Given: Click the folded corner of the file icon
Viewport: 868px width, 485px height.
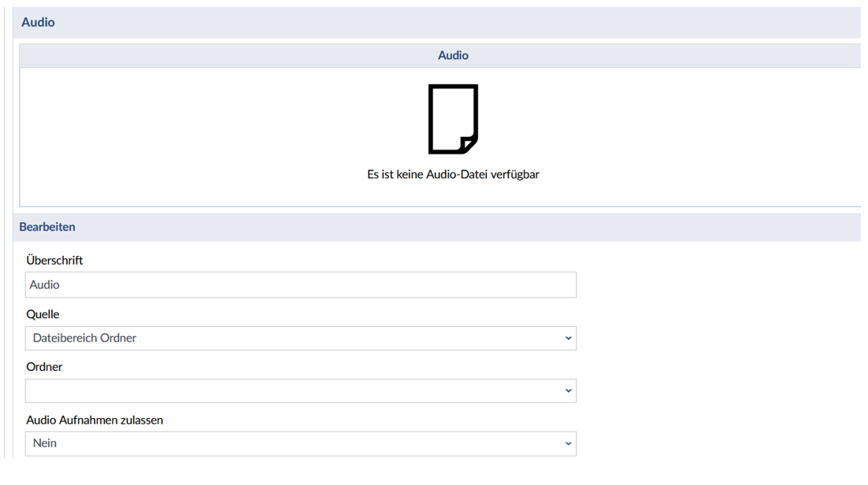Looking at the screenshot, I should pos(469,145).
